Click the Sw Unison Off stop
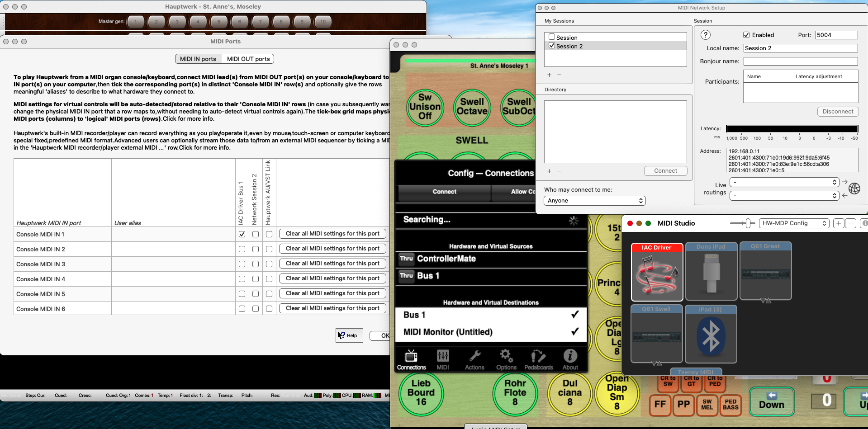Viewport: 868px width, 429px height. pos(425,107)
